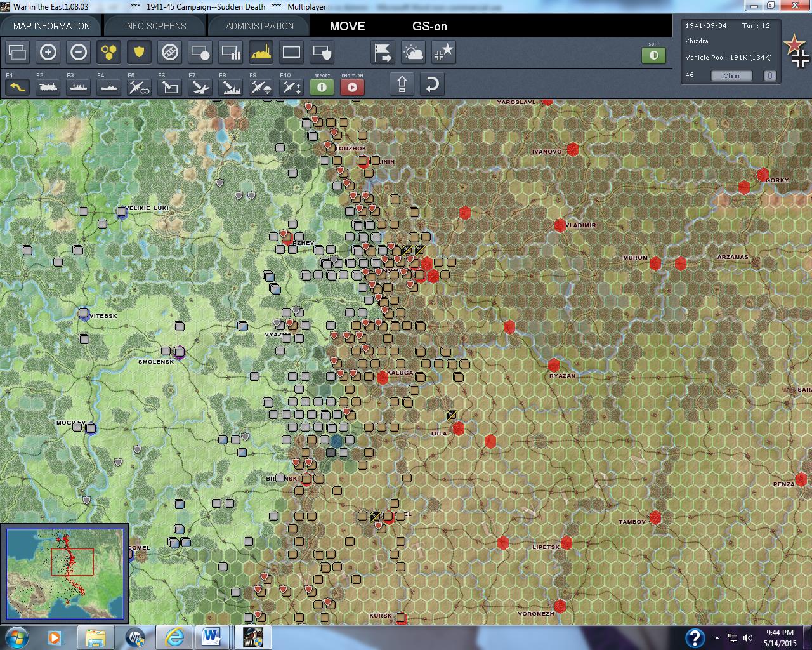Click the Vehicle Pool readout
The image size is (812, 650).
[728, 57]
